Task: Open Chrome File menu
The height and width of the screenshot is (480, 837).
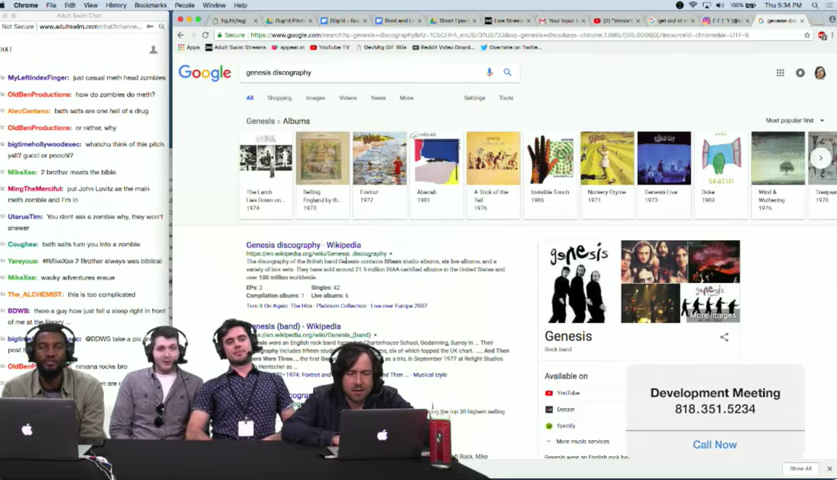Action: tap(51, 5)
